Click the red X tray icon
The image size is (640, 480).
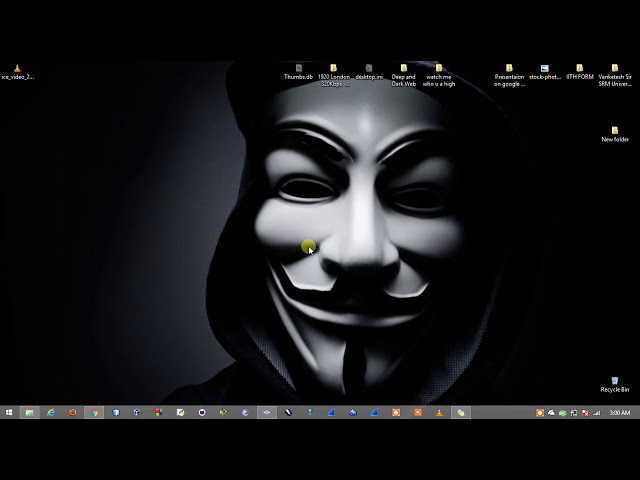click(x=585, y=413)
